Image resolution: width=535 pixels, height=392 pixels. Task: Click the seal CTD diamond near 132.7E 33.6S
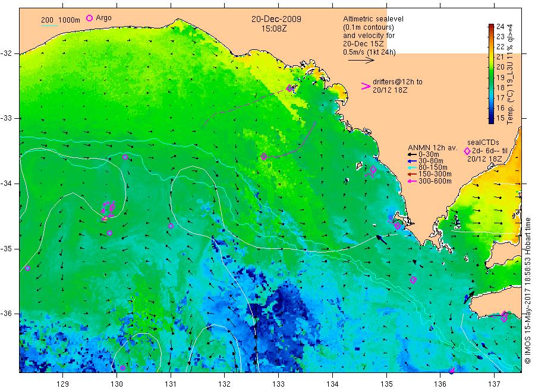264,157
